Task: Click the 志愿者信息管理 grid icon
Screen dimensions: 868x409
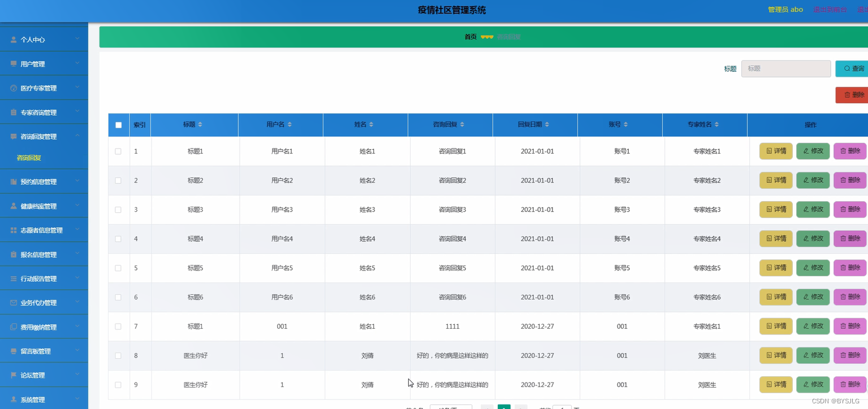Action: [14, 230]
